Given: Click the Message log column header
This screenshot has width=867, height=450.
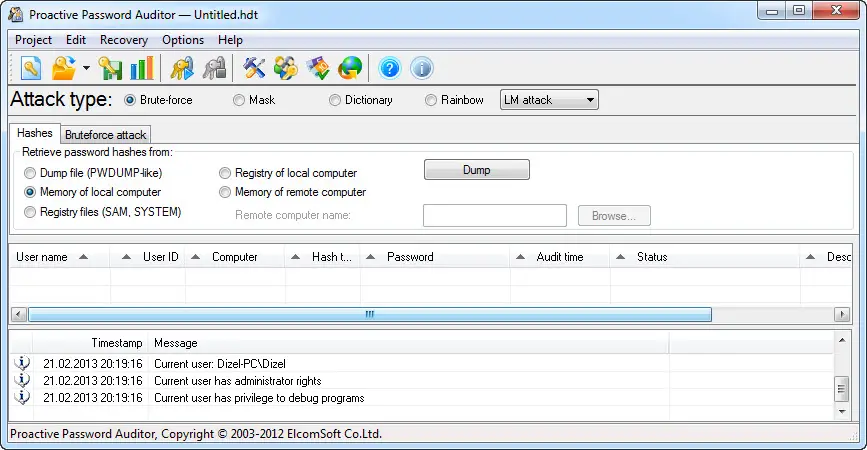Looking at the screenshot, I should click(408, 343).
